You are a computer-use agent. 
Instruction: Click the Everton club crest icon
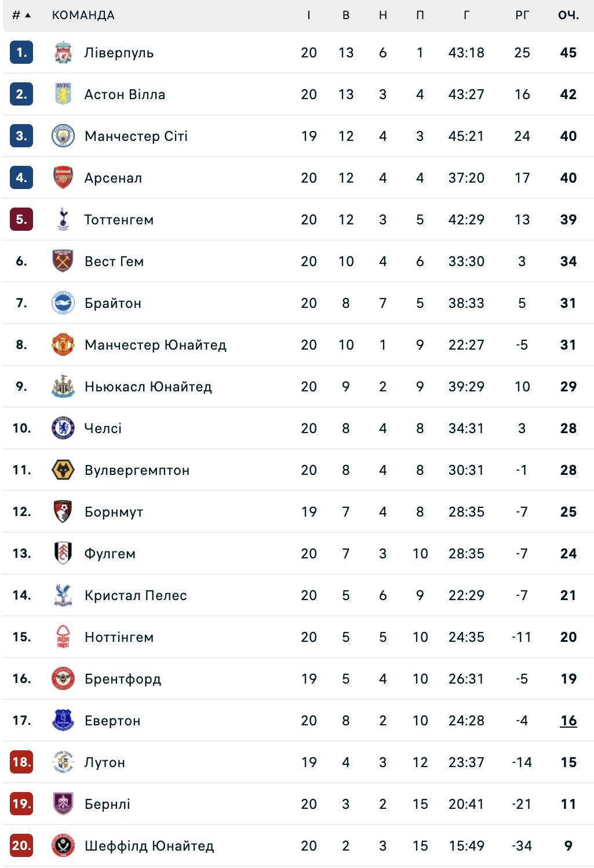click(x=63, y=721)
